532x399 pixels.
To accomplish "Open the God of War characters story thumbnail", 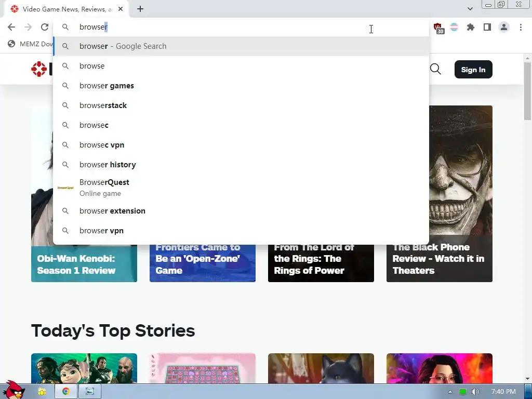I will coord(84,368).
